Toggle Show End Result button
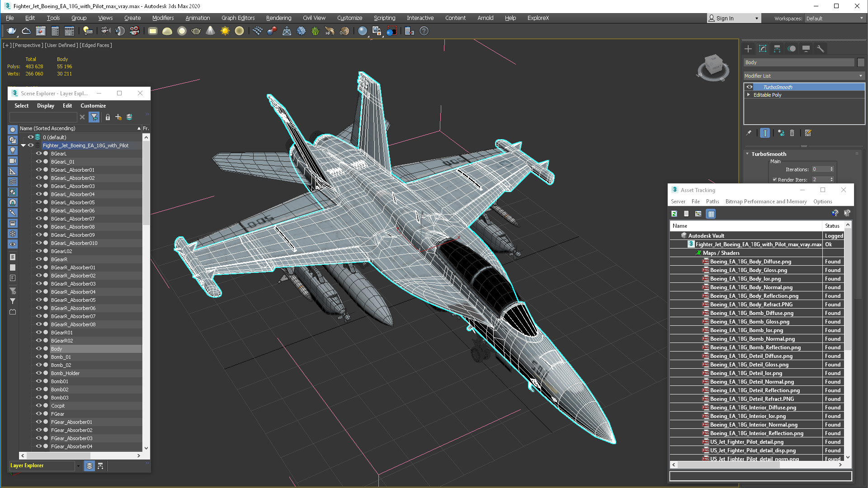The width and height of the screenshot is (868, 488). (x=764, y=133)
